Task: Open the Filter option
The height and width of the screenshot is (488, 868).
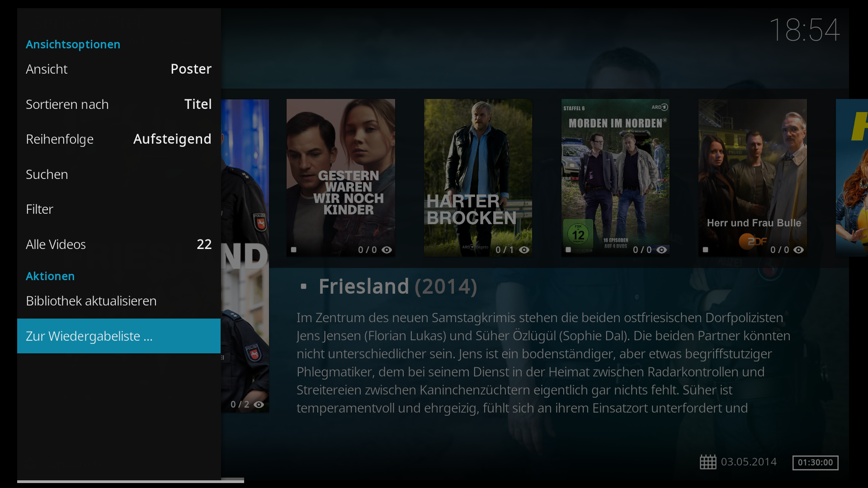Action: [119, 209]
